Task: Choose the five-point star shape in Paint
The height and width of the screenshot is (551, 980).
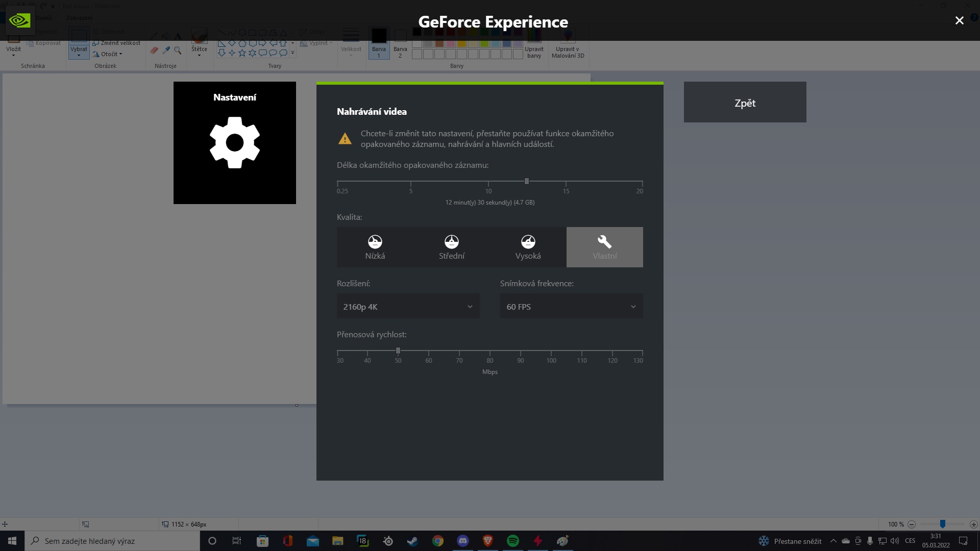Action: 242,53
